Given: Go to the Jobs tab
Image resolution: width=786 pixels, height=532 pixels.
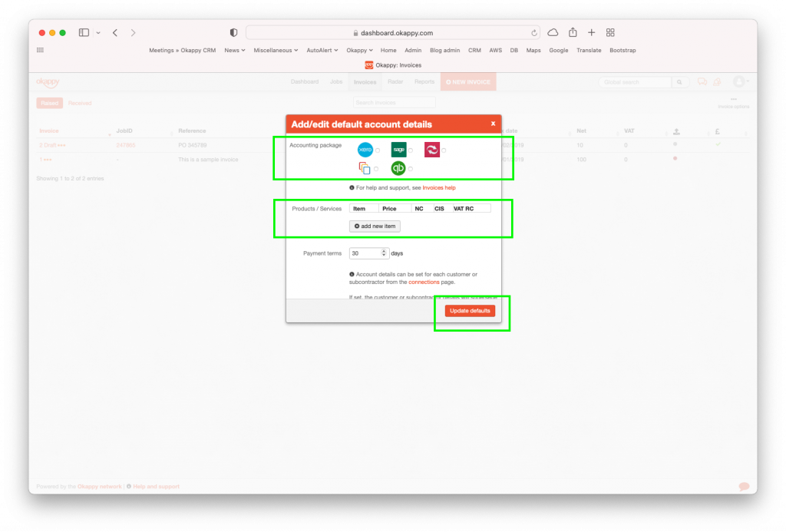Looking at the screenshot, I should 336,81.
